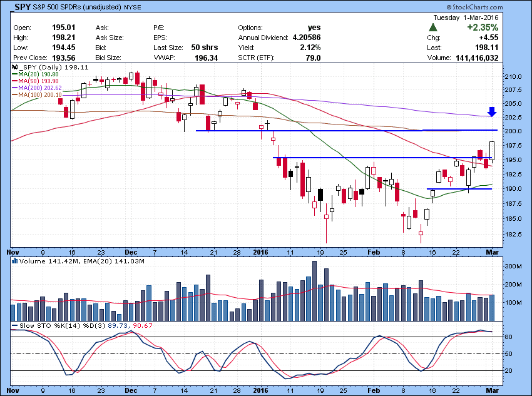Select the purple MA(200) legend line marker
Viewport: 532px width, 396px height.
pyautogui.click(x=15, y=88)
